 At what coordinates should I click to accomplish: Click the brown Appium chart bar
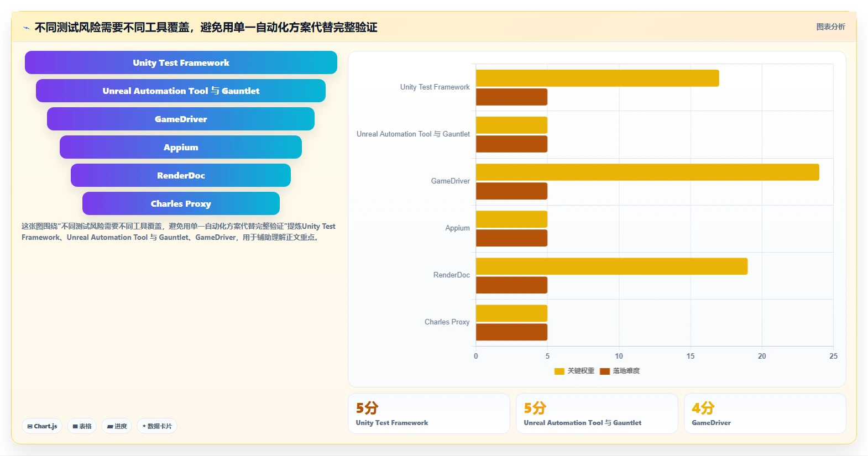511,238
